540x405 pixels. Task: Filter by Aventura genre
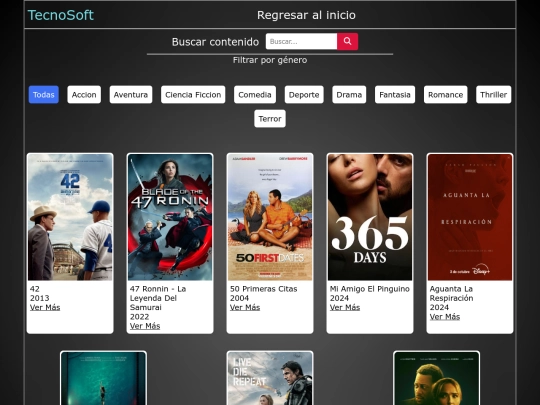coord(131,95)
